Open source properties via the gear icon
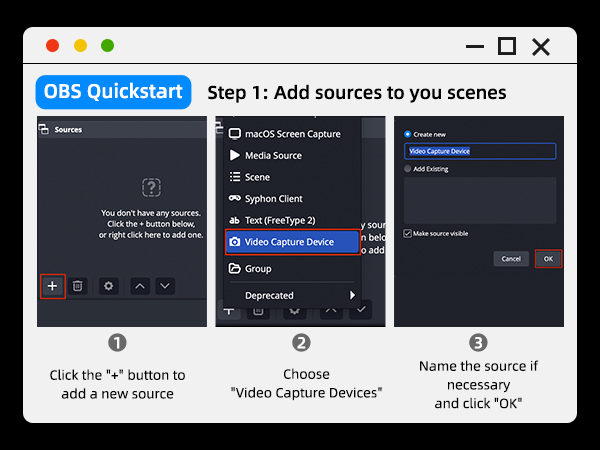 109,286
